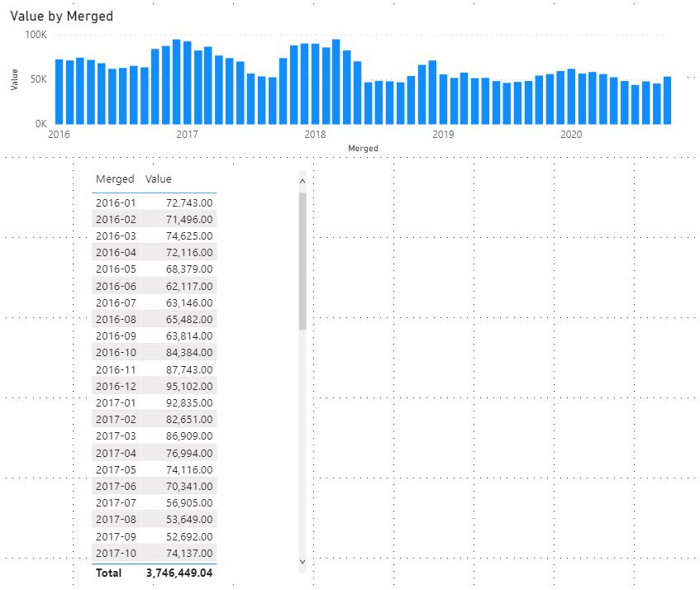Click the table scrollbar down arrow

pos(302,562)
